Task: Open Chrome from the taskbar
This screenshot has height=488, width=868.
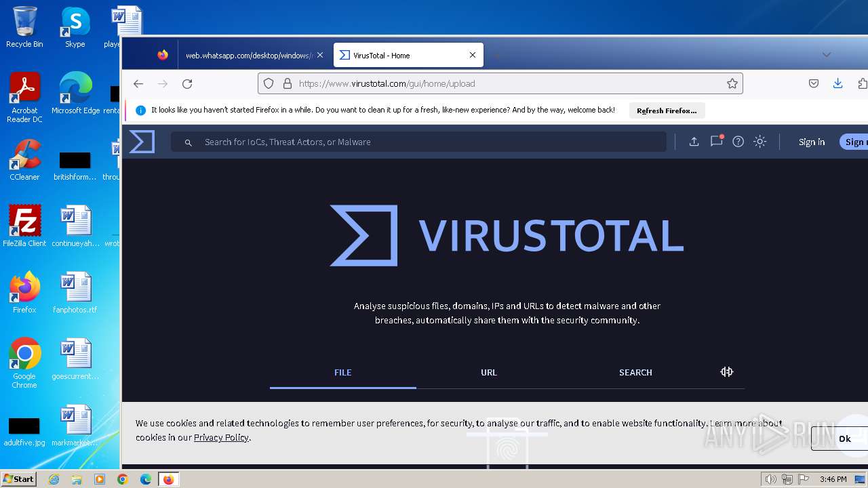Action: tap(123, 479)
